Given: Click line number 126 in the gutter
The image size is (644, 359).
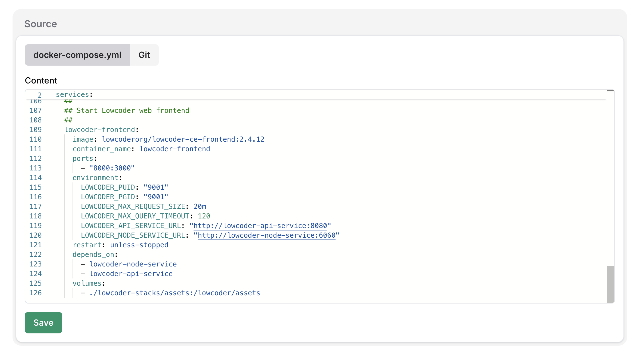Looking at the screenshot, I should click(x=35, y=293).
